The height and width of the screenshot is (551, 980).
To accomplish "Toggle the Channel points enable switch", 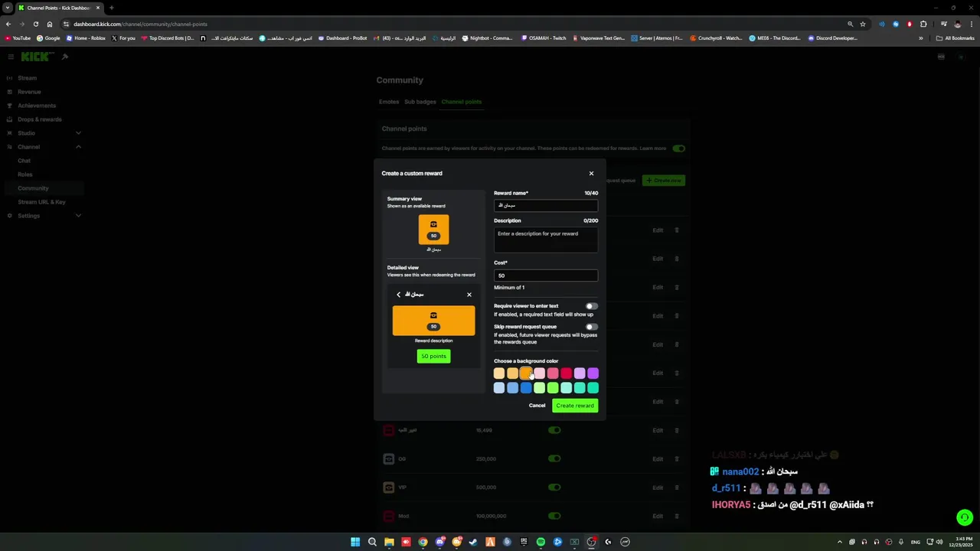I will pyautogui.click(x=679, y=148).
